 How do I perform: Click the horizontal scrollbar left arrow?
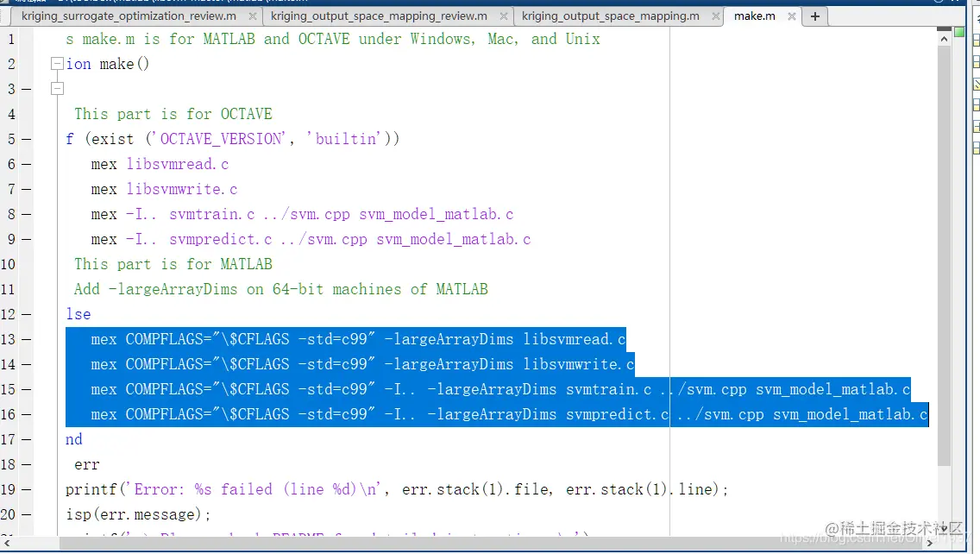7,544
